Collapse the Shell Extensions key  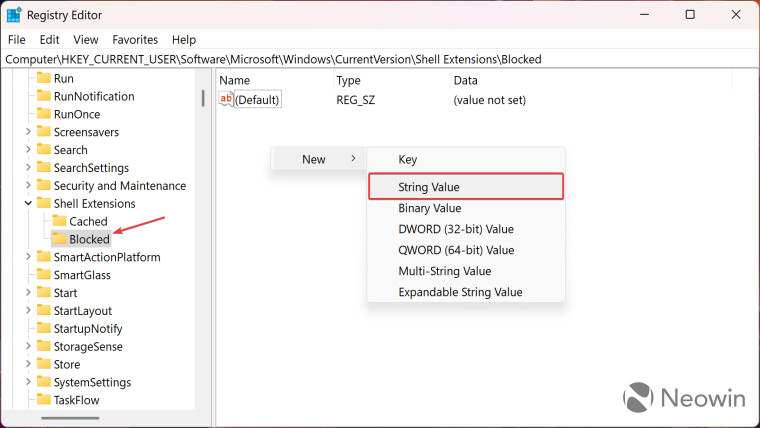[x=28, y=203]
